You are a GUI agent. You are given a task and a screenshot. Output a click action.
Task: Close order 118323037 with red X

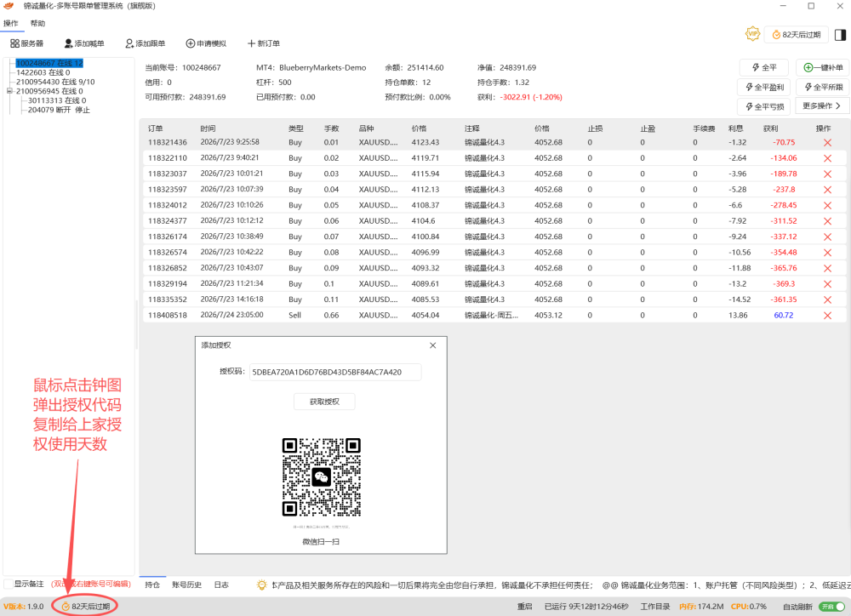pos(827,174)
